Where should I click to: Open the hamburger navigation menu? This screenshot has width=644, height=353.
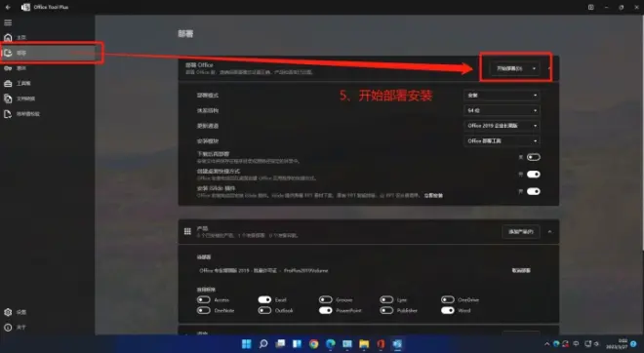tap(8, 22)
